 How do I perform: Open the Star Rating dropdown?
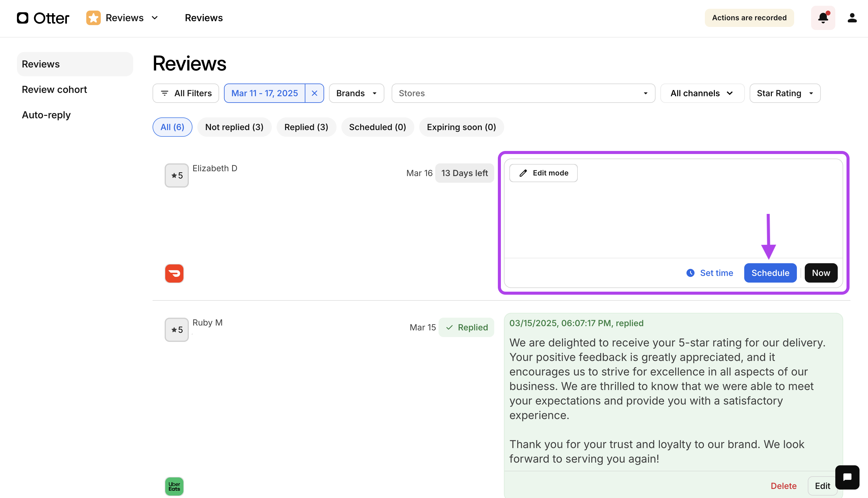pos(785,93)
